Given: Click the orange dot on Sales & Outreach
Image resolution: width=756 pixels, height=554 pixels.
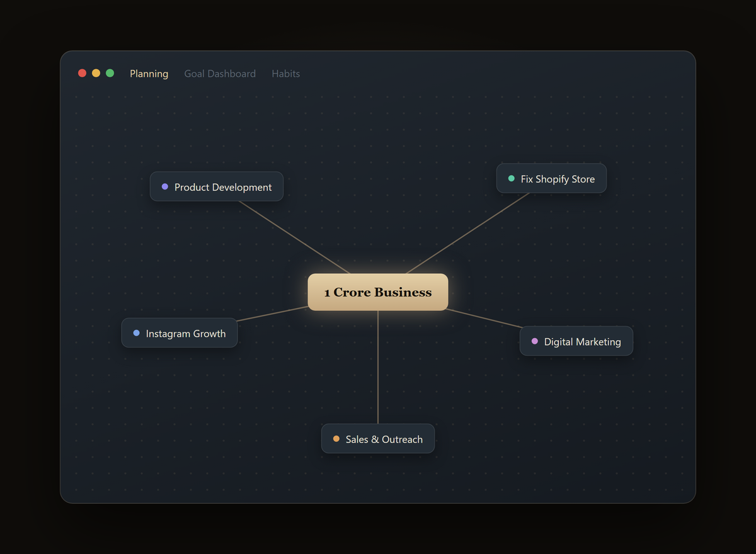Looking at the screenshot, I should pos(336,439).
